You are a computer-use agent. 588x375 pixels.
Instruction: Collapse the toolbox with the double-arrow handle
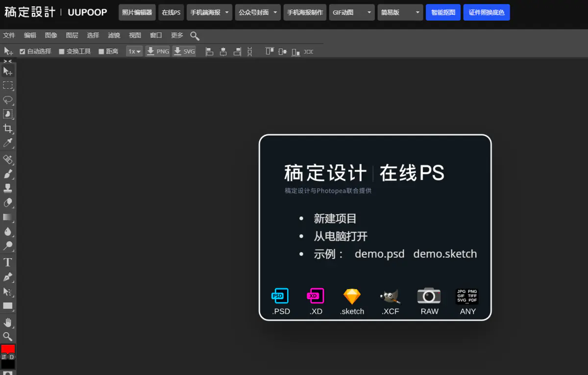pos(8,61)
